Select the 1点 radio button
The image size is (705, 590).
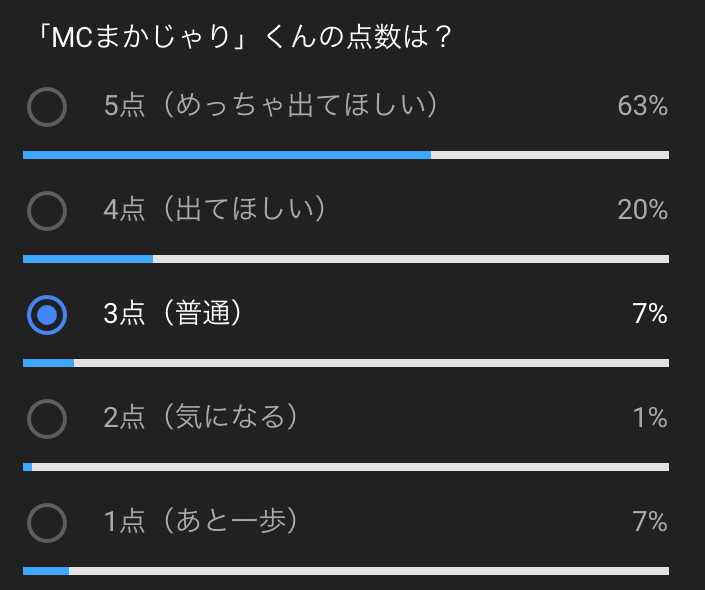[47, 523]
